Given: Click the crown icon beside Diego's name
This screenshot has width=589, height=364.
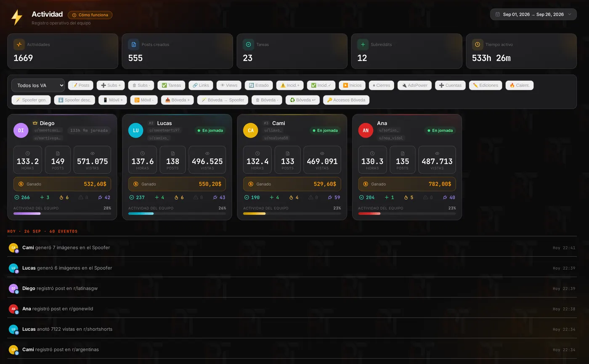Looking at the screenshot, I should 35,123.
